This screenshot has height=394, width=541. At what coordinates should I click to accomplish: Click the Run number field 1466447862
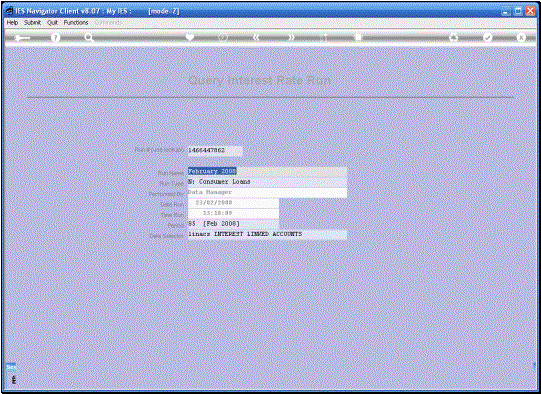(x=215, y=150)
